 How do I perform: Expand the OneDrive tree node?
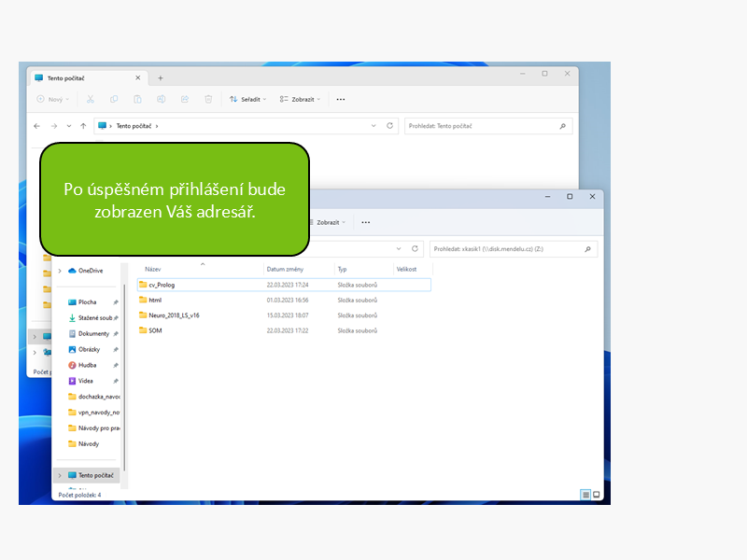60,271
